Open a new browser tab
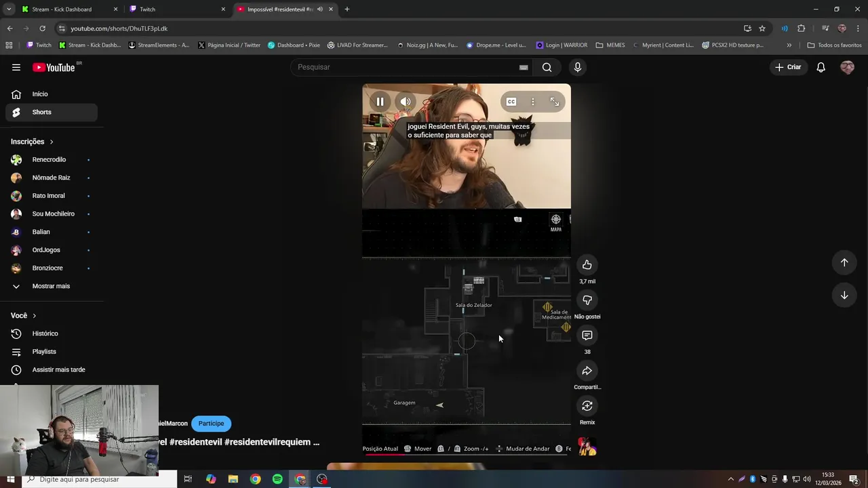Image resolution: width=868 pixels, height=488 pixels. point(347,9)
